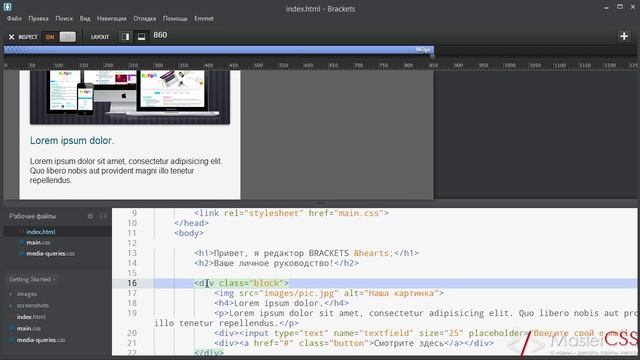Click the Brackets app icon in title bar
Screen dimensions: 640x360
tap(7, 7)
